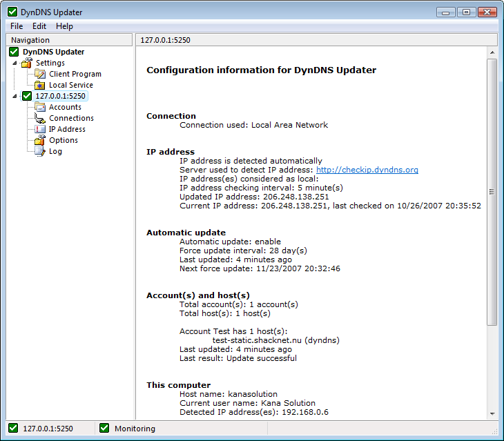Image resolution: width=504 pixels, height=441 pixels.
Task: Click the Client Program icon in tree
Action: pyautogui.click(x=40, y=74)
